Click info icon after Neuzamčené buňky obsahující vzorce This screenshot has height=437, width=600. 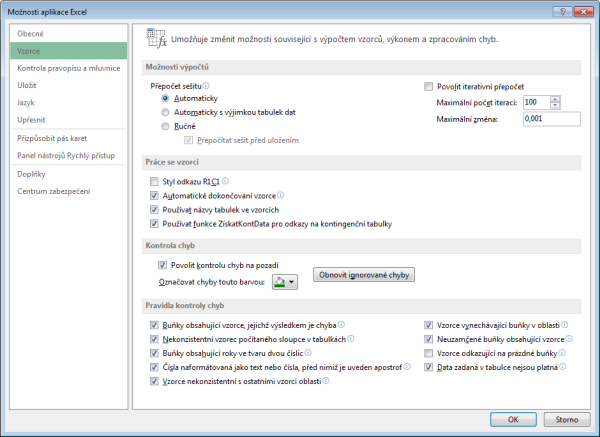(569, 339)
